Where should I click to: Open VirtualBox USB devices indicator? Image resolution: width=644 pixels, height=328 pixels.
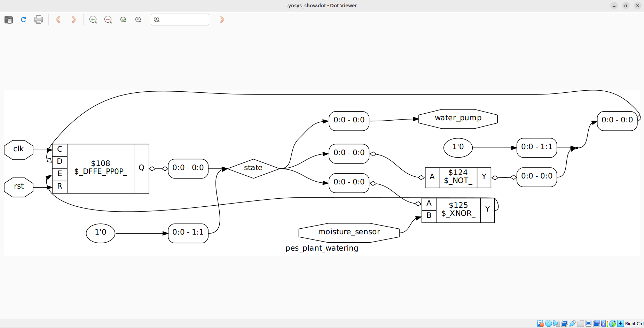click(573, 323)
